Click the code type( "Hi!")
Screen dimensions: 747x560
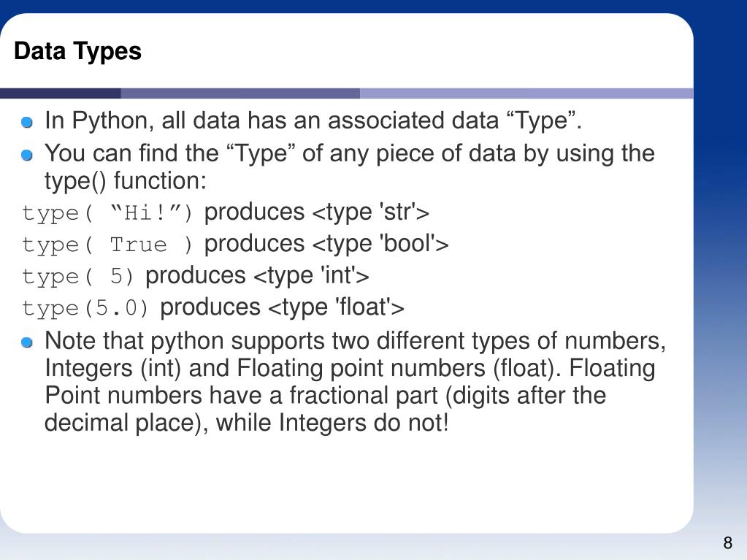(x=107, y=213)
